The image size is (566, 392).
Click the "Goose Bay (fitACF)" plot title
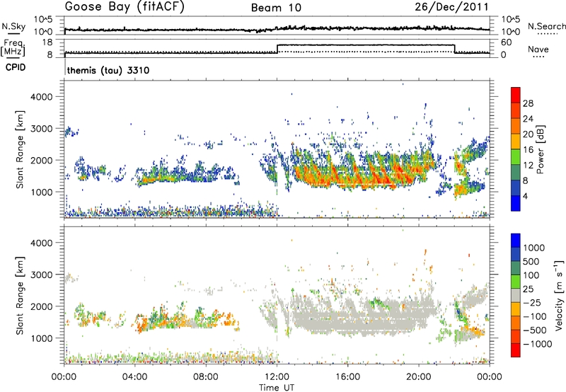[x=125, y=7]
